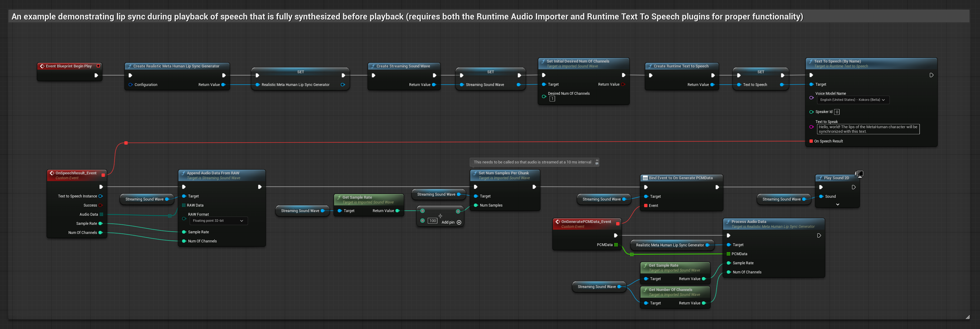The image size is (980, 329).
Task: Click the Speaker Id value box
Action: click(837, 112)
